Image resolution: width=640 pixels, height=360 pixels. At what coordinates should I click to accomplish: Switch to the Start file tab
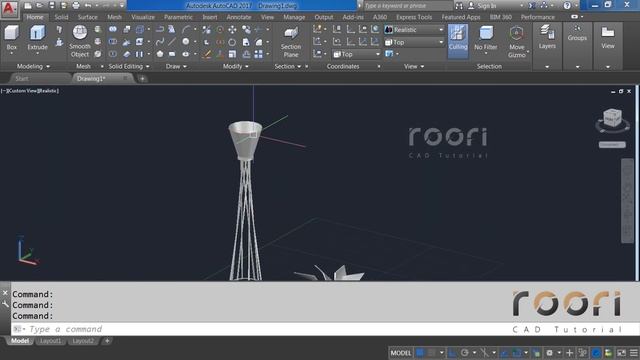[22, 78]
